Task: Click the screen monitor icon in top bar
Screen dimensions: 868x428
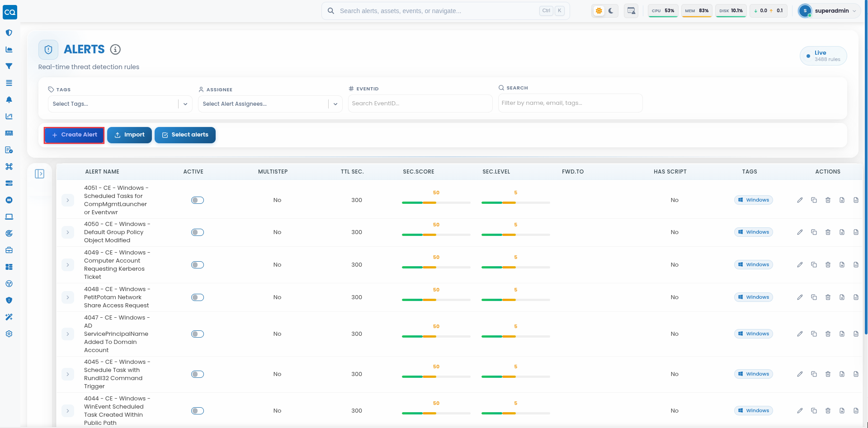Action: [631, 11]
